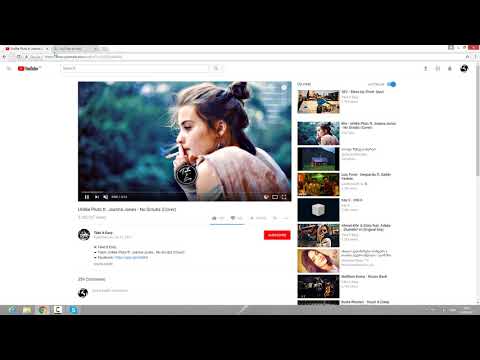Open the night cabin video thumbnail
Screen dimensions: 480x360
318,159
